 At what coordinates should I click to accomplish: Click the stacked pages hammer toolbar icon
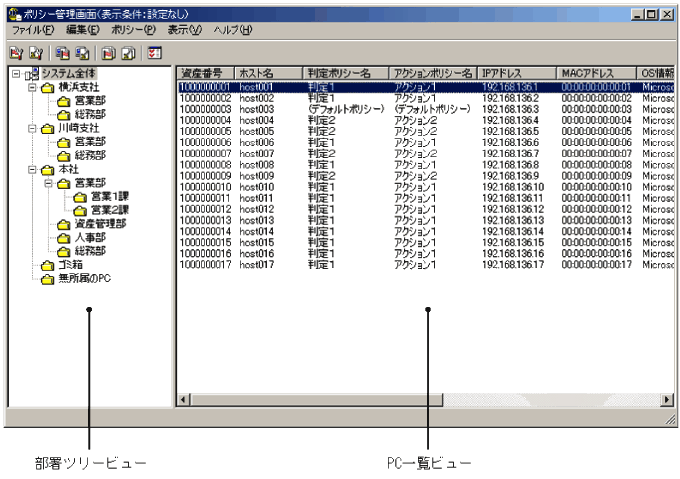point(128,53)
